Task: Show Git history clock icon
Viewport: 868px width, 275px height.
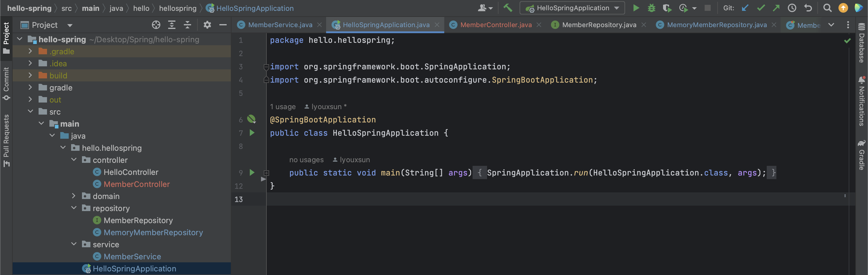Action: (x=792, y=8)
